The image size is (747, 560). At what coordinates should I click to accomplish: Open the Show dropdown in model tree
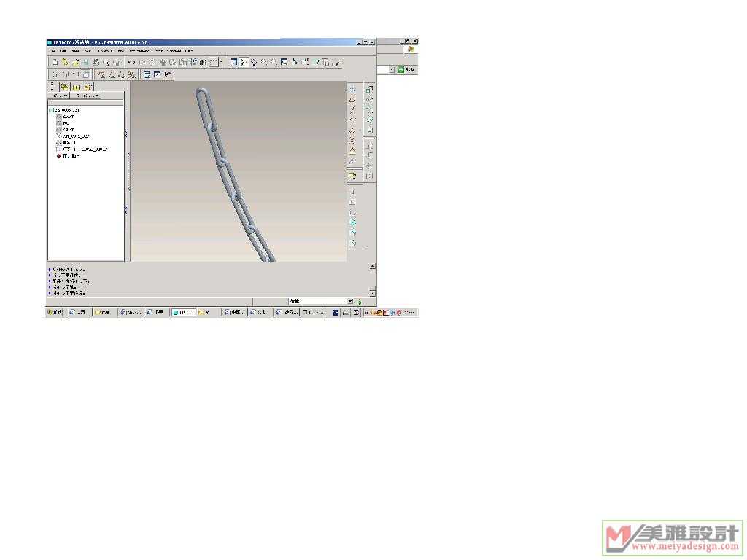tap(60, 96)
